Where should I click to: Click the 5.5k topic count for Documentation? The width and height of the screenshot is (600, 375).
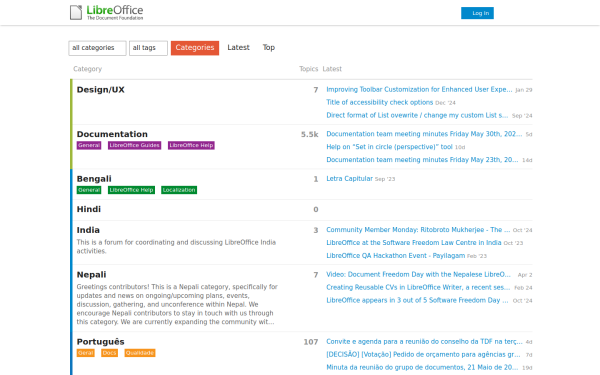[x=309, y=134]
